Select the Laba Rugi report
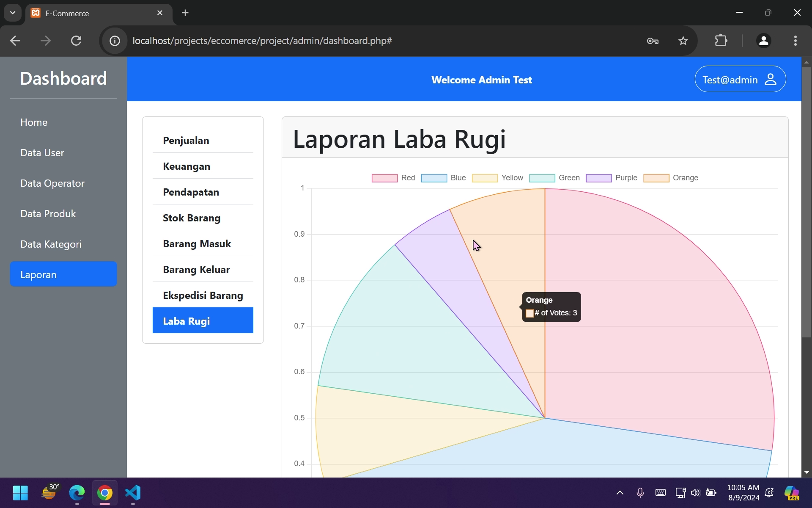The image size is (812, 508). (x=203, y=320)
